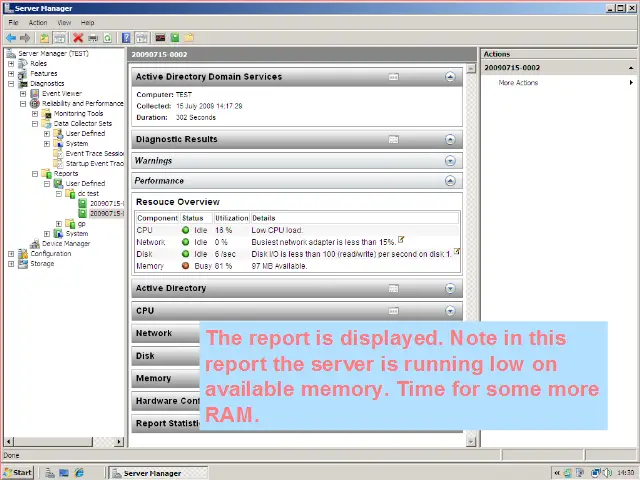Expand the Storage tree node
The image size is (640, 480).
point(11,264)
